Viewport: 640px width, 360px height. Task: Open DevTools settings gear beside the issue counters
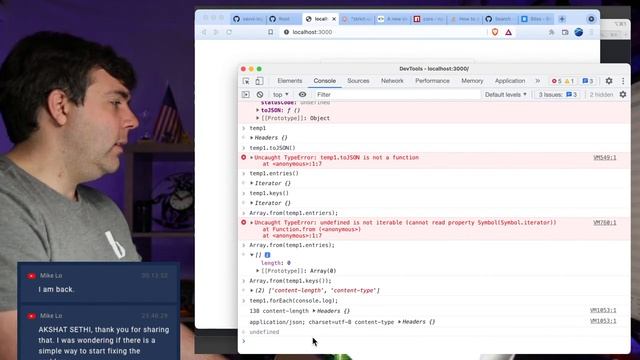[x=609, y=81]
